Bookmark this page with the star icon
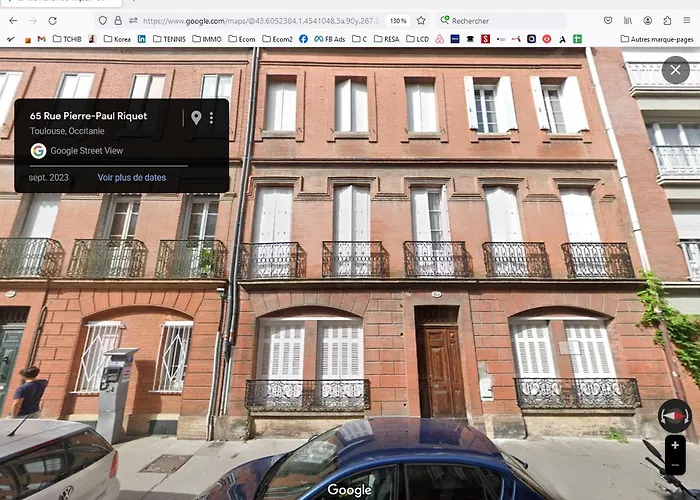700x500 pixels. [x=421, y=20]
